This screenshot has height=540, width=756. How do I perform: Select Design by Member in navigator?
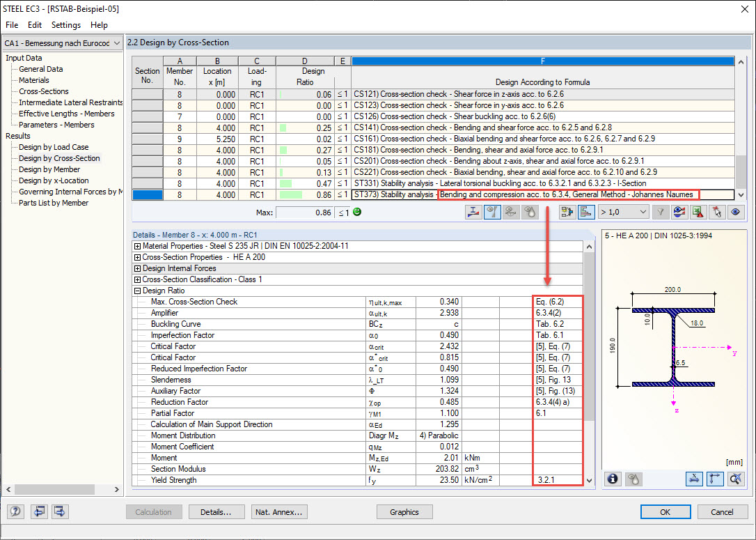[49, 169]
